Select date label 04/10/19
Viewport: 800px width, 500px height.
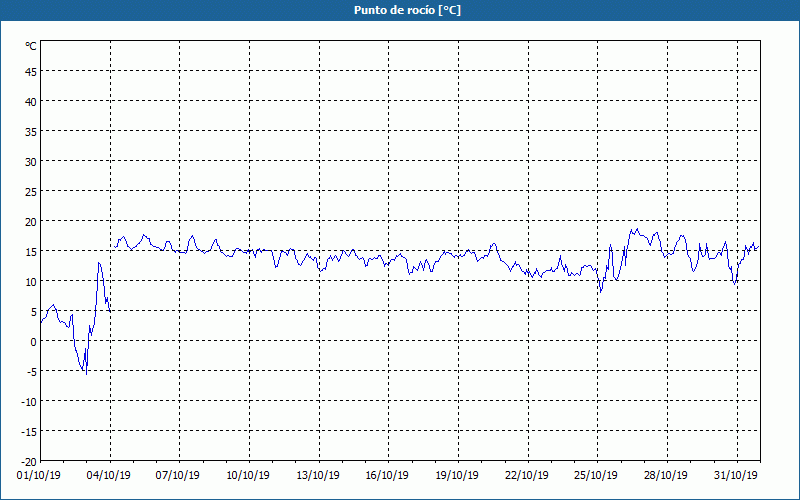pyautogui.click(x=109, y=476)
